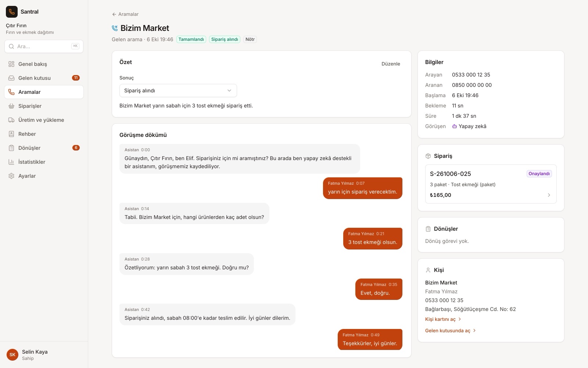This screenshot has height=368, width=588.
Task: Click Düzenle to edit the summary
Action: point(391,64)
